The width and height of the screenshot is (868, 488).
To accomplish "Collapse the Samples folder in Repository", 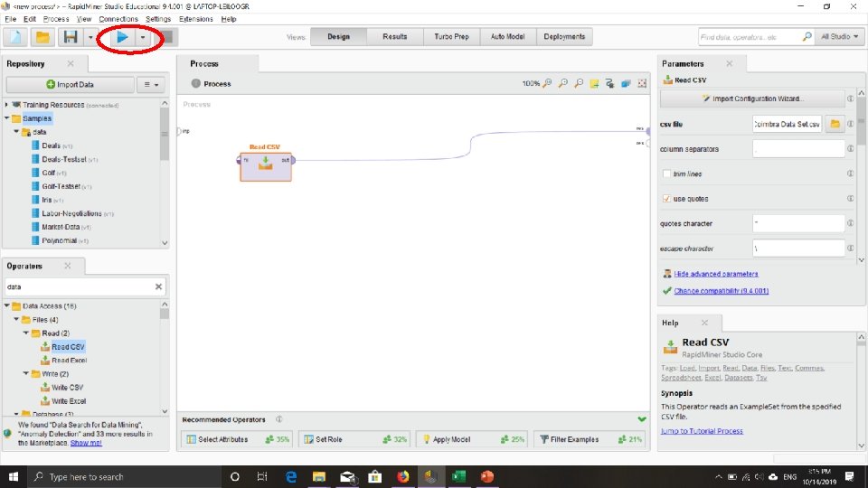I will pyautogui.click(x=6, y=117).
